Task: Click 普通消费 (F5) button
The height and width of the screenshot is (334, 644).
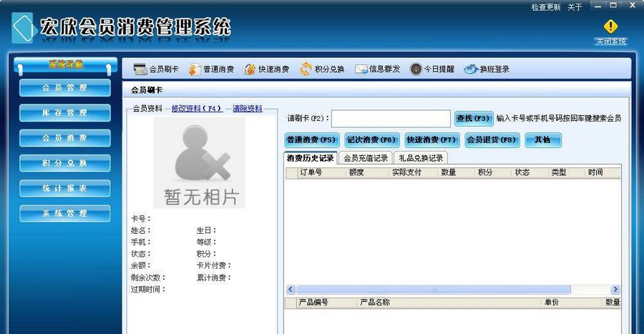Action: 312,140
